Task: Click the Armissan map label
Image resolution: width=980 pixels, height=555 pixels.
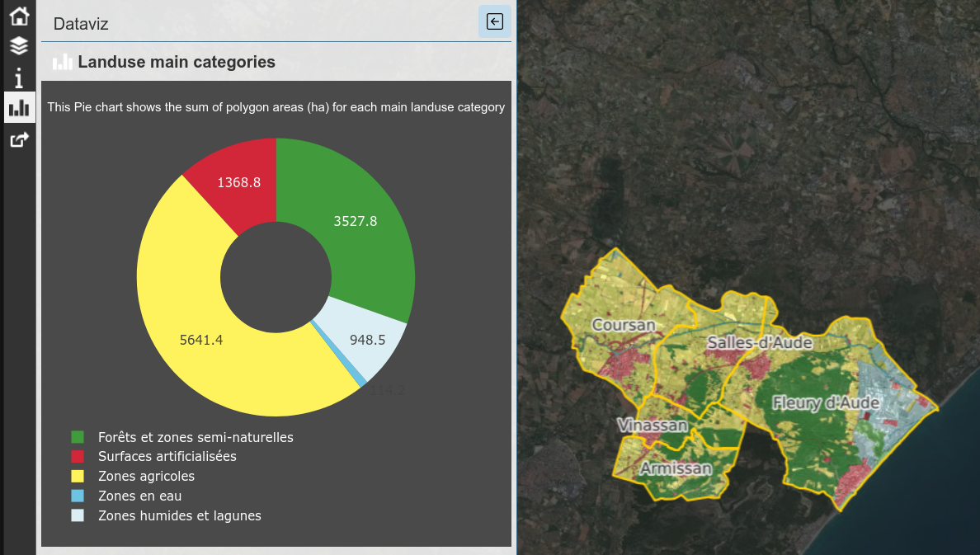Action: tap(676, 468)
